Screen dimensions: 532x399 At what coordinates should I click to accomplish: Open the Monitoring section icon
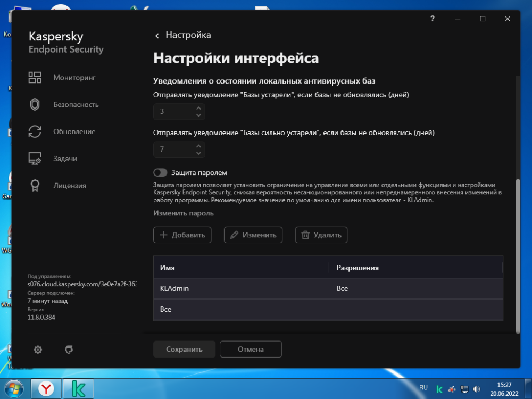click(x=35, y=77)
